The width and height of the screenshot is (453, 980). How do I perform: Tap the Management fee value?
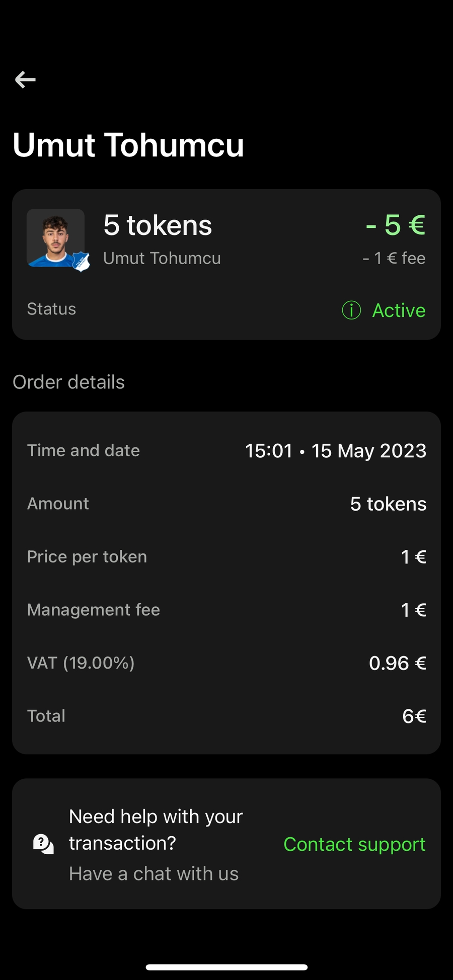click(413, 610)
